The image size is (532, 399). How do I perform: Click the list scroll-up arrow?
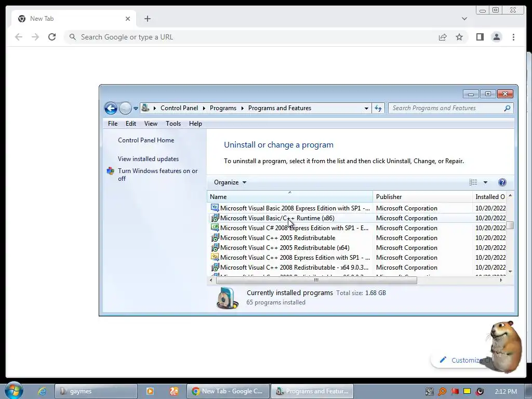click(x=510, y=196)
